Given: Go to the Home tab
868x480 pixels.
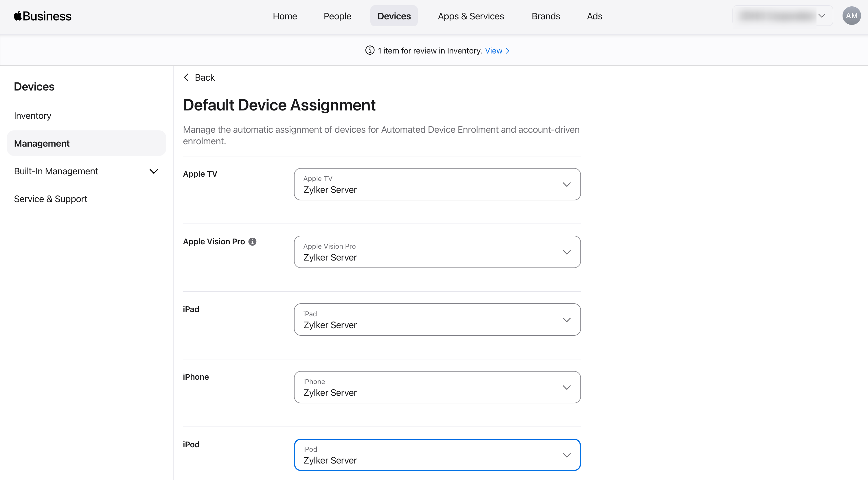Looking at the screenshot, I should tap(285, 16).
